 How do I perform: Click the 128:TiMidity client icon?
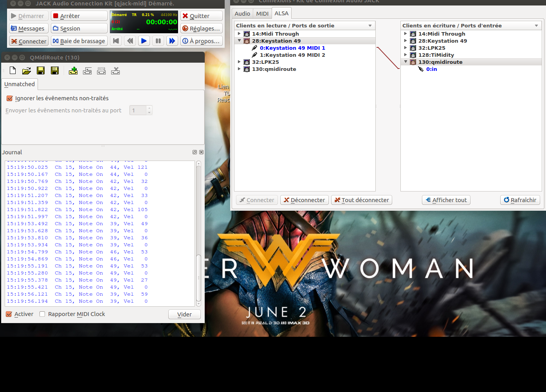413,55
